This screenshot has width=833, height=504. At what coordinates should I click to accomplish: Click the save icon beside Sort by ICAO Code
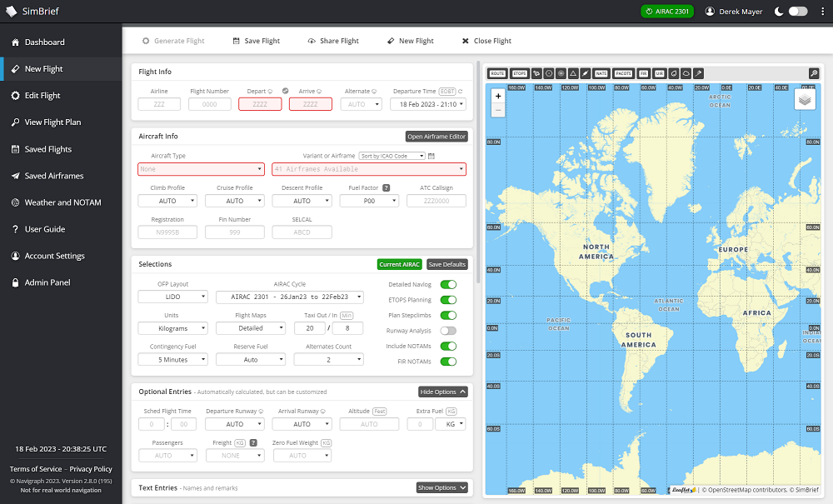431,156
